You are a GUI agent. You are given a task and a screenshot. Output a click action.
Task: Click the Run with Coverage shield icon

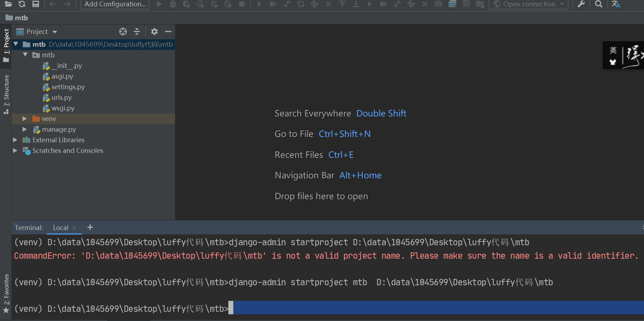[187, 4]
